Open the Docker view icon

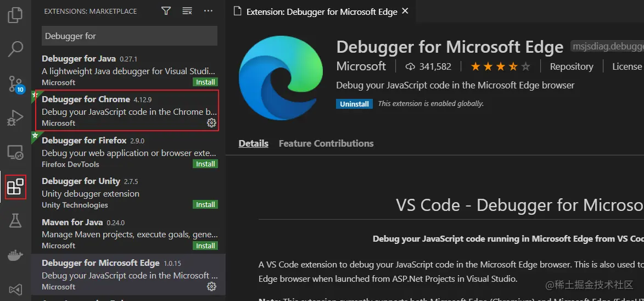click(15, 255)
